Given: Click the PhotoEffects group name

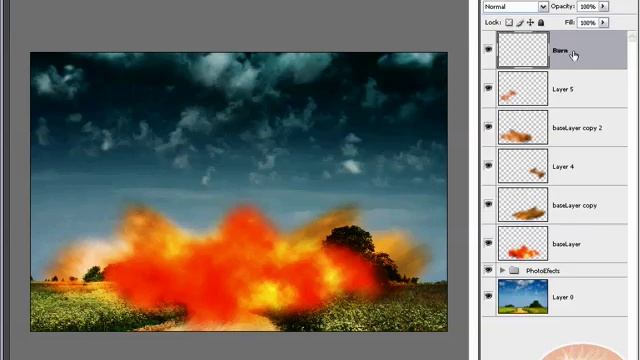Looking at the screenshot, I should pos(542,271).
